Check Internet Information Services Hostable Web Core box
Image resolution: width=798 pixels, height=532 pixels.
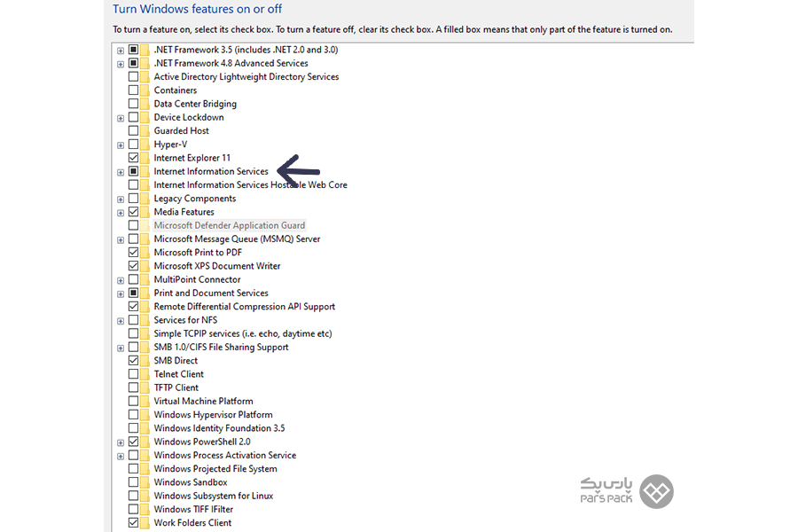click(133, 184)
